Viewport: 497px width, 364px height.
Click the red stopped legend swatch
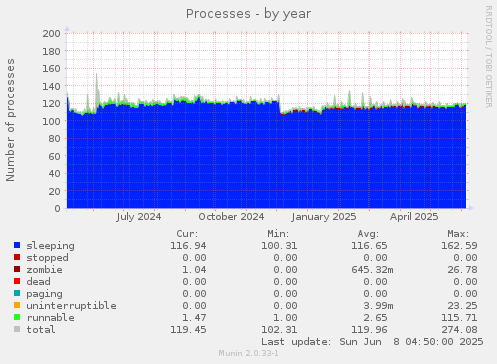pyautogui.click(x=17, y=257)
